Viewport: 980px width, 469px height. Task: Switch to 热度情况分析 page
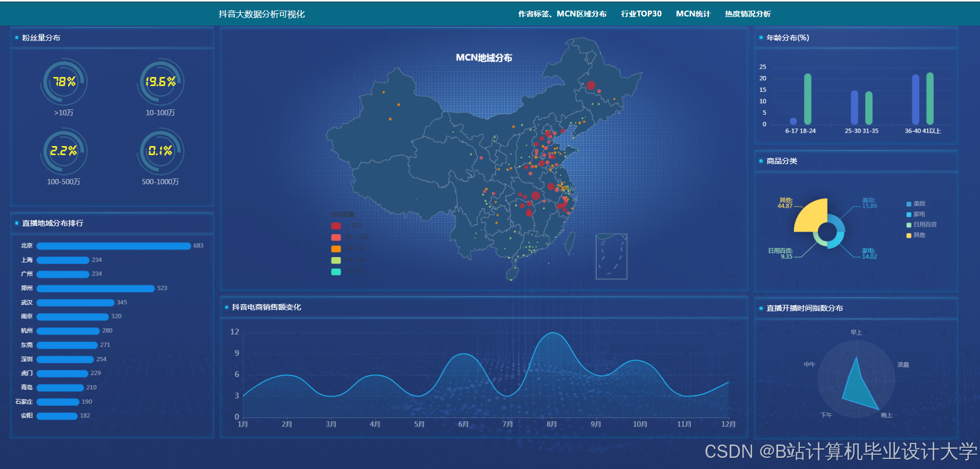(748, 14)
